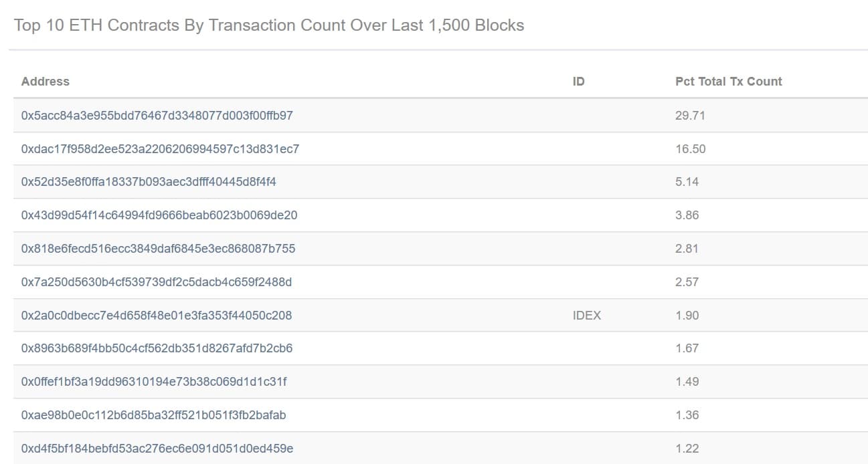
Task: Click address beginning 0x818e6fecd516ecc
Action: pos(158,249)
